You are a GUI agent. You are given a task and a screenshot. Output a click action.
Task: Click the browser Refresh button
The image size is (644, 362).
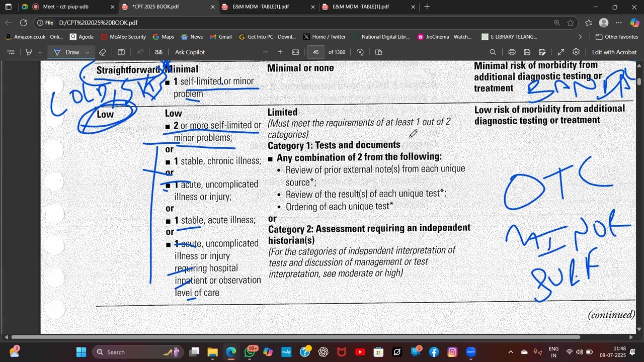pyautogui.click(x=24, y=23)
